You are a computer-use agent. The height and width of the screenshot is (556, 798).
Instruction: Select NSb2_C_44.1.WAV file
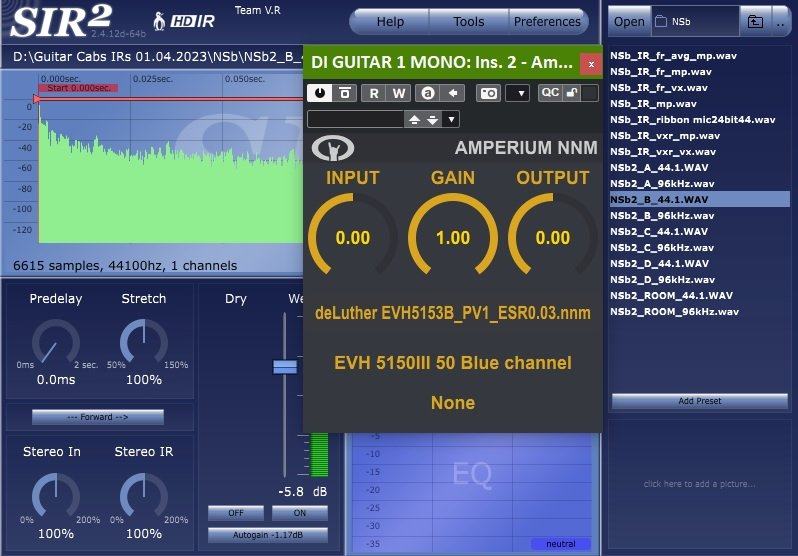(659, 232)
